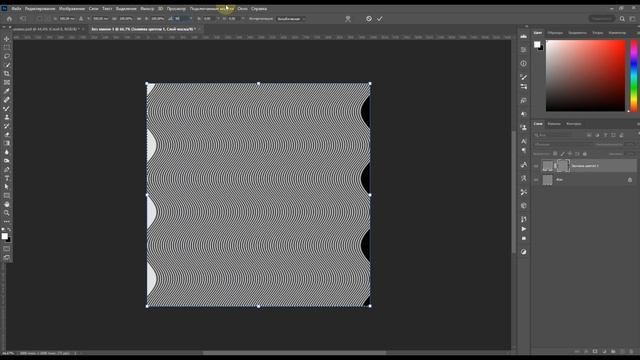Change screen mode icon at toolbar bottom
The width and height of the screenshot is (640, 360).
(7, 258)
